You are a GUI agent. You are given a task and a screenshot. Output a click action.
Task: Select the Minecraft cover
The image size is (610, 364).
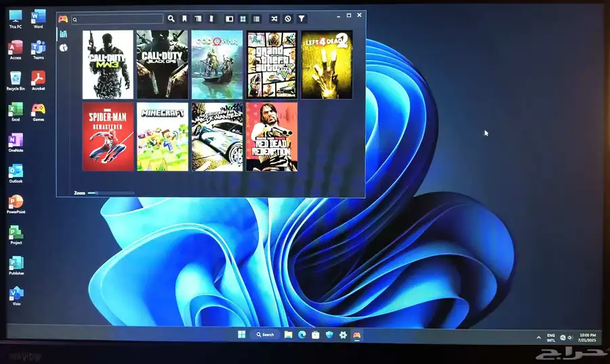click(162, 137)
